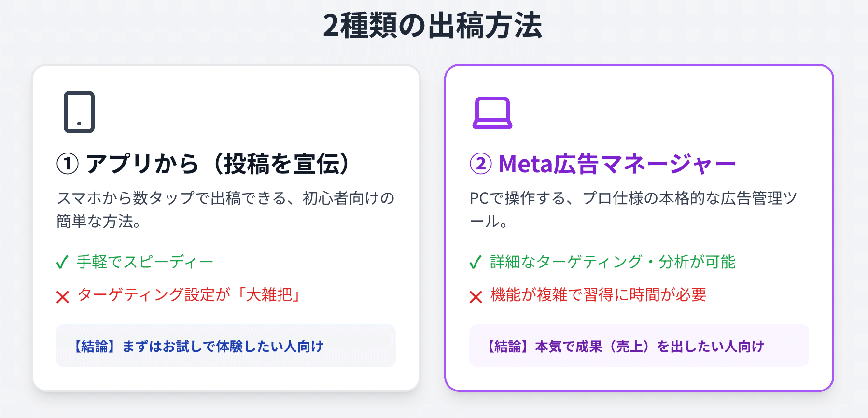Click the red X beside ターゲティング設定が「大雑把」
This screenshot has width=868, height=418.
point(63,297)
